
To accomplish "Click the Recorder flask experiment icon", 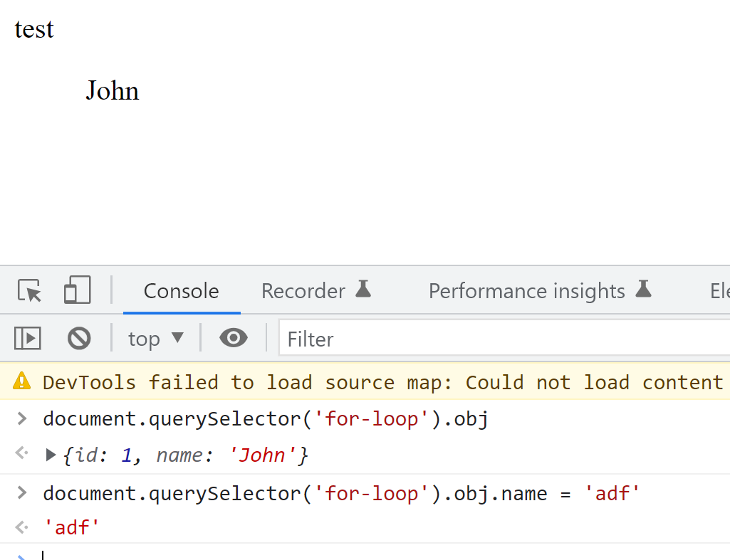I will 363,289.
